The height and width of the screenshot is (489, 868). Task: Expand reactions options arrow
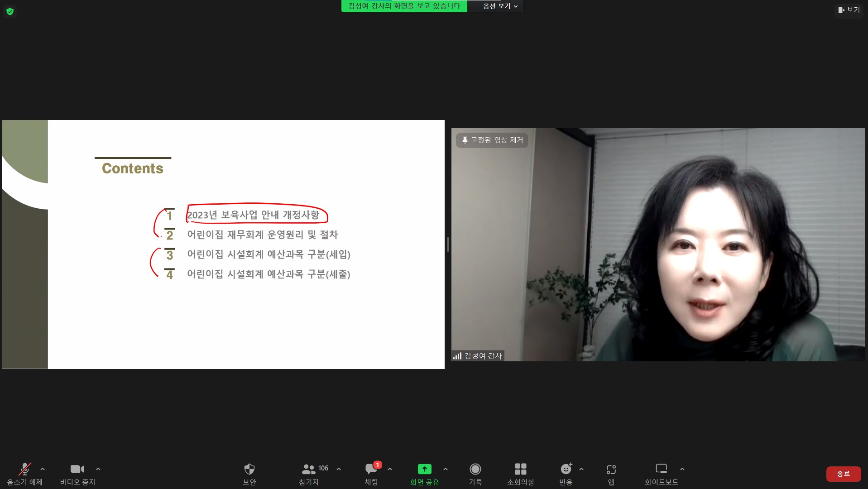581,469
